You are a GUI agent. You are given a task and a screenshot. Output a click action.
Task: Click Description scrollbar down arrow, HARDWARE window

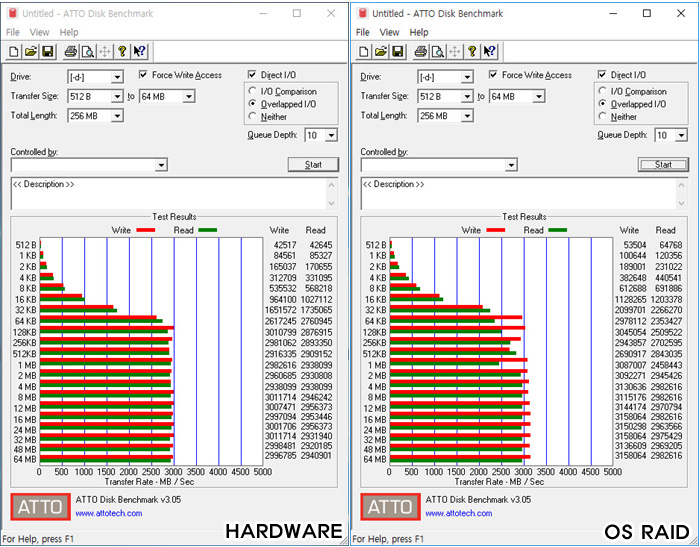pyautogui.click(x=331, y=203)
